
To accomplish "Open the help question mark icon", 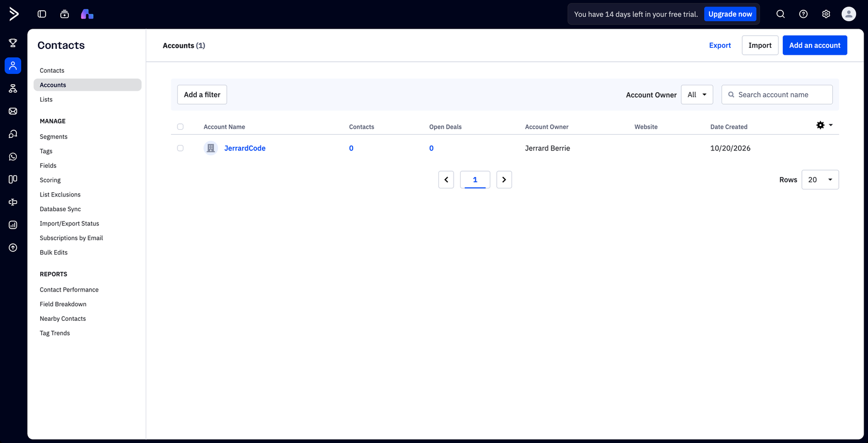I will click(x=803, y=14).
